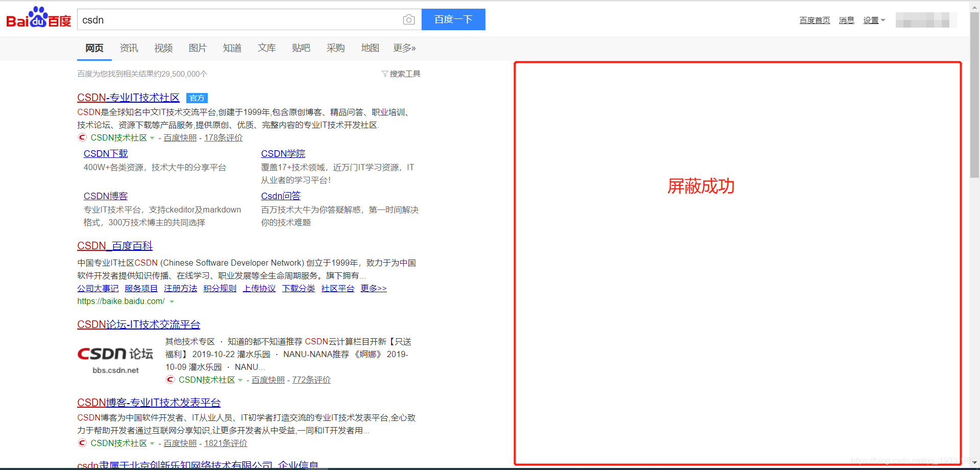Open the 百度快照 link under the forum result
The height and width of the screenshot is (470, 980).
[x=268, y=380]
